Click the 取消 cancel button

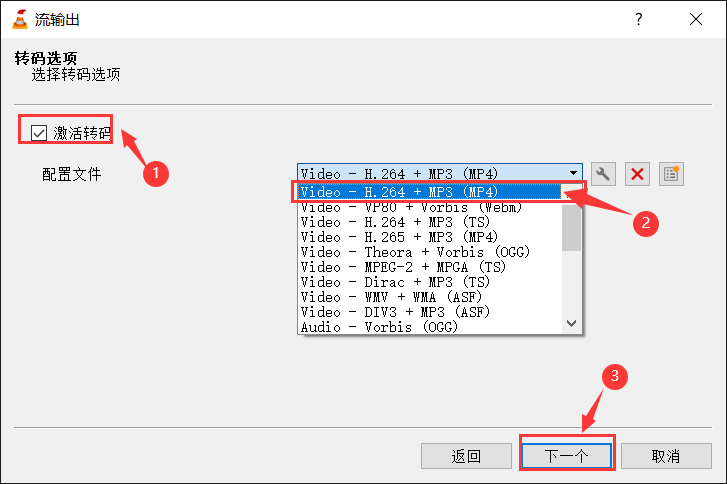tap(666, 456)
